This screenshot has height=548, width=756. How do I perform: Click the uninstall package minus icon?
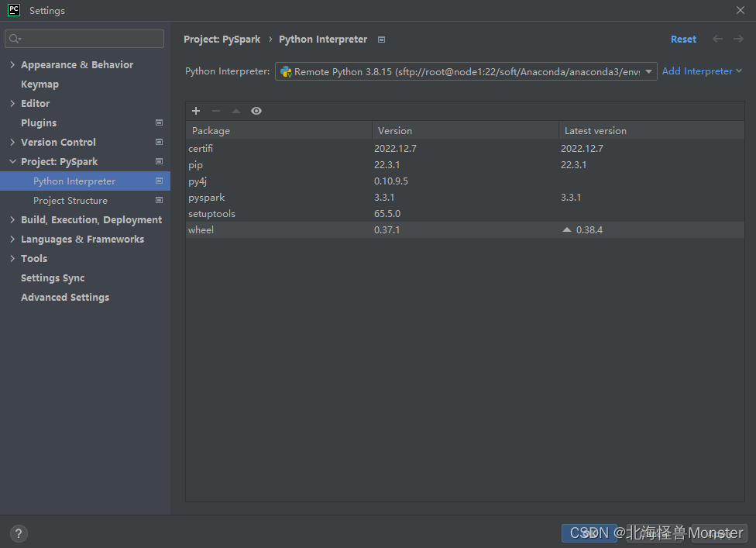click(216, 111)
